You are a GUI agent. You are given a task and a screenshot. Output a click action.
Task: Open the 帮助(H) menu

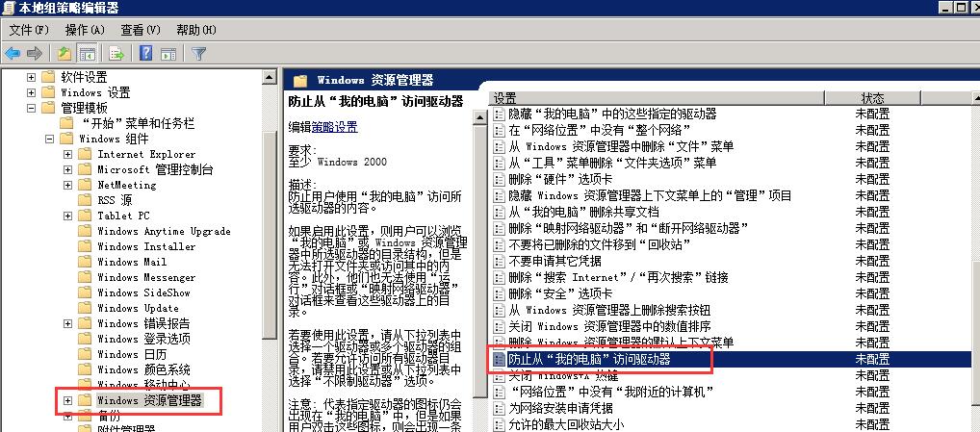(x=196, y=30)
